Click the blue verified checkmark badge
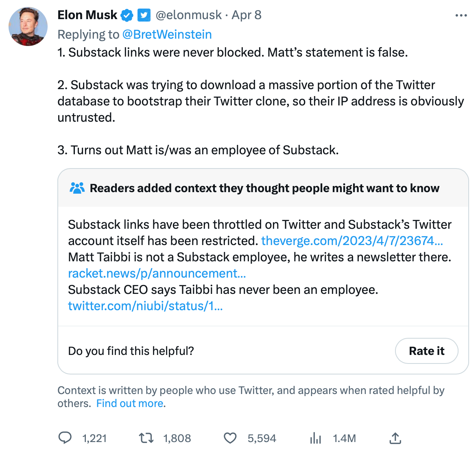The width and height of the screenshot is (476, 451). pyautogui.click(x=127, y=15)
